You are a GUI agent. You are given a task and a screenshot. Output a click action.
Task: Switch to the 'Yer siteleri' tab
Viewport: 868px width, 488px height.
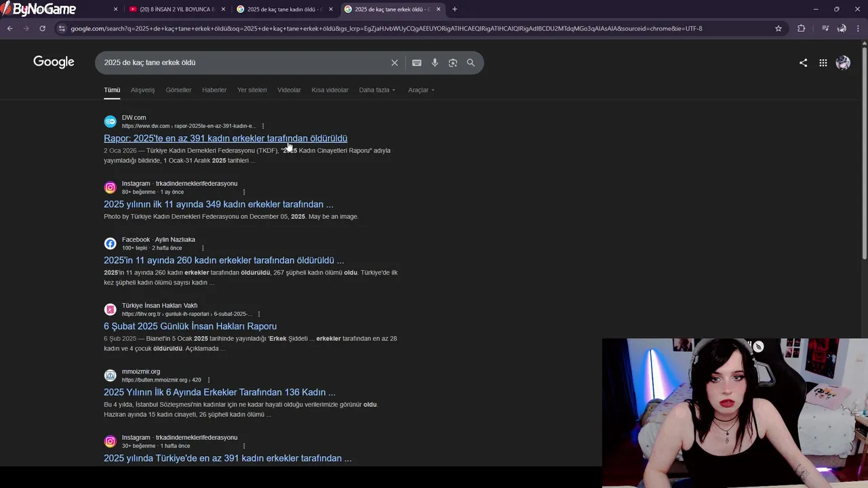pos(252,90)
